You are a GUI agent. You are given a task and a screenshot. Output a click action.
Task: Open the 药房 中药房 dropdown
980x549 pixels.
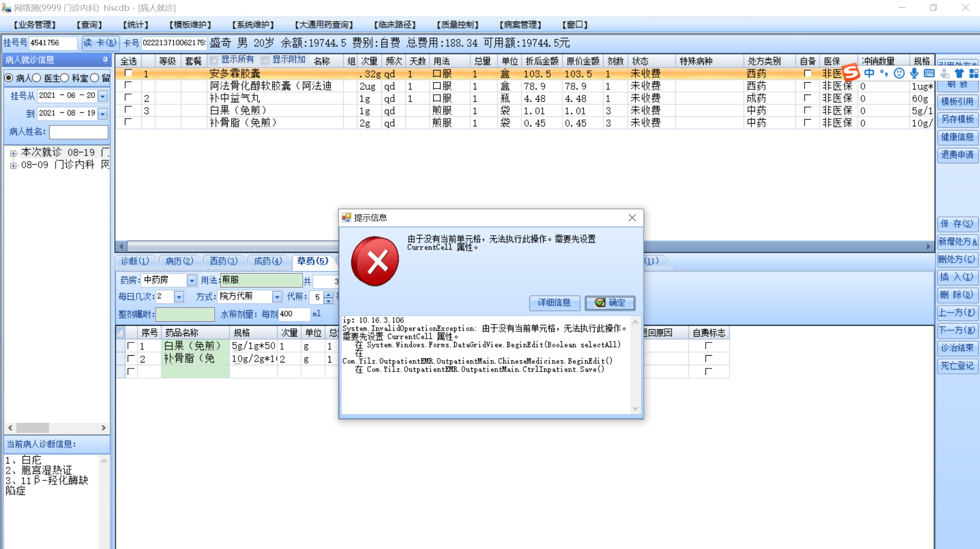click(192, 281)
